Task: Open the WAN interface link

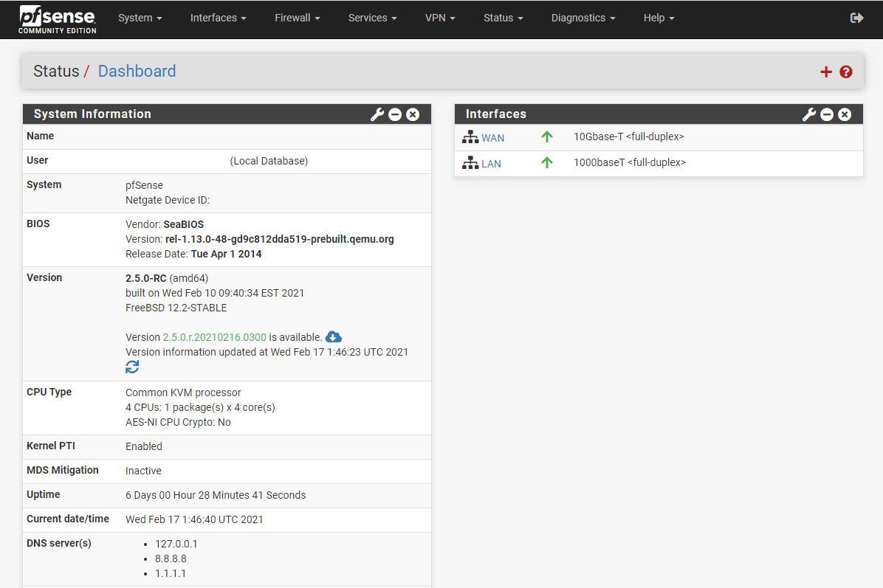Action: tap(492, 138)
